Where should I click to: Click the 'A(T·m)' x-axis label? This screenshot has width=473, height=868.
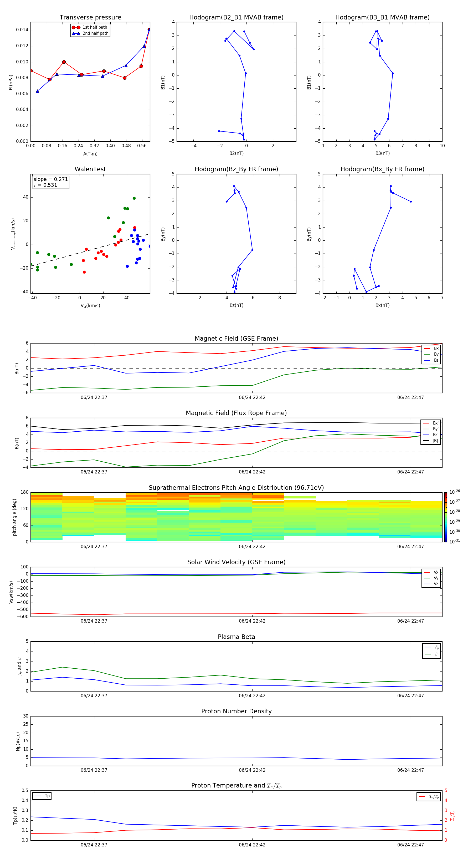pos(90,154)
